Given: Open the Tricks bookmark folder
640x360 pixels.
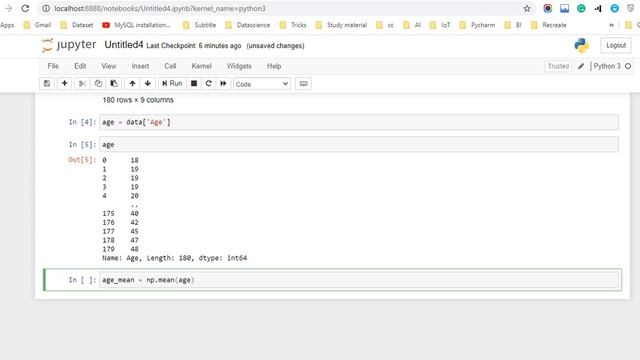Looking at the screenshot, I should [x=293, y=25].
